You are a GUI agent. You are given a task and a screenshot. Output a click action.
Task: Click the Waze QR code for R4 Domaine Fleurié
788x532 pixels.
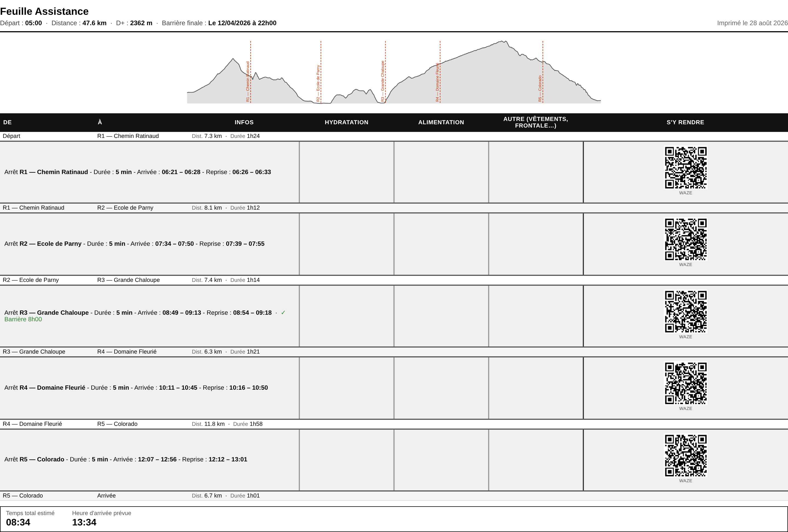coord(685,383)
